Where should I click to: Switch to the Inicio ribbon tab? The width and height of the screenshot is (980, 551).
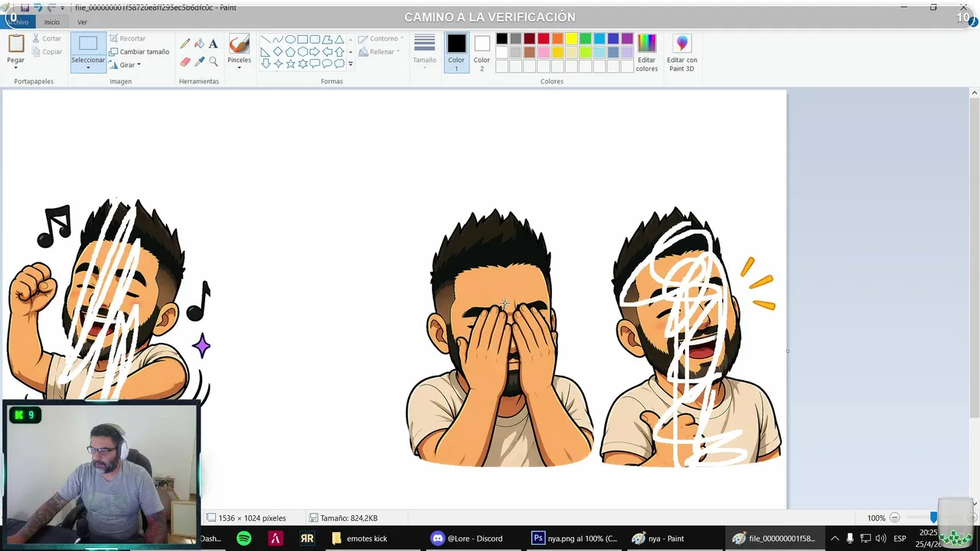(x=51, y=21)
